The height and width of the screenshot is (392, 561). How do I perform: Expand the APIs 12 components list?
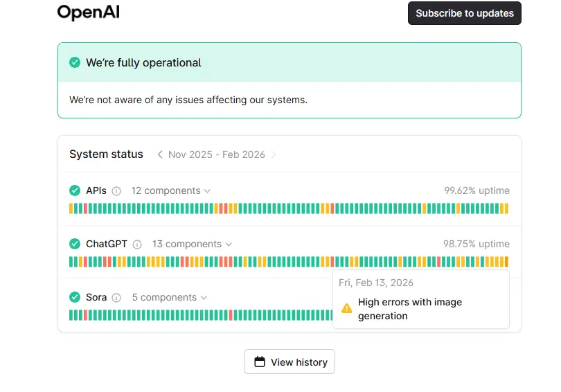pos(171,190)
